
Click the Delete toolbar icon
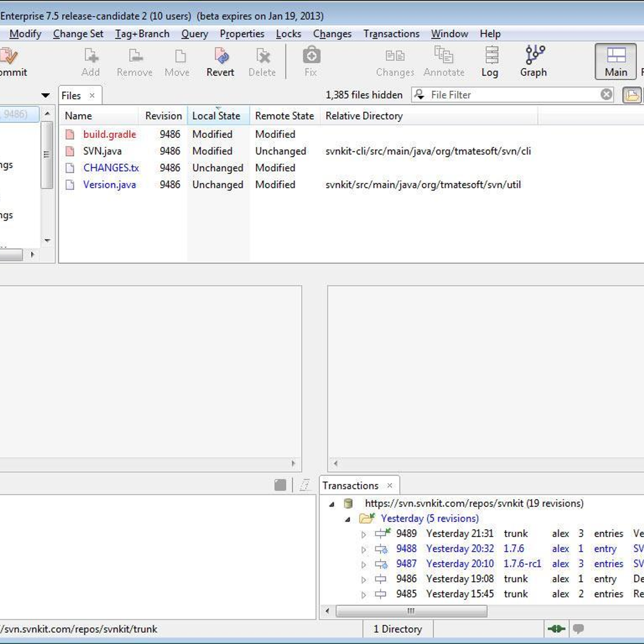[263, 55]
